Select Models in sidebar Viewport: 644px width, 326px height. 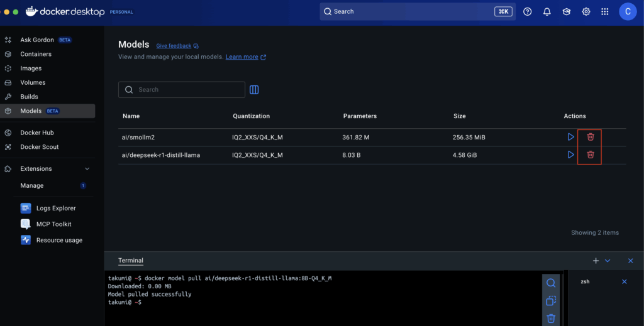[x=48, y=111]
